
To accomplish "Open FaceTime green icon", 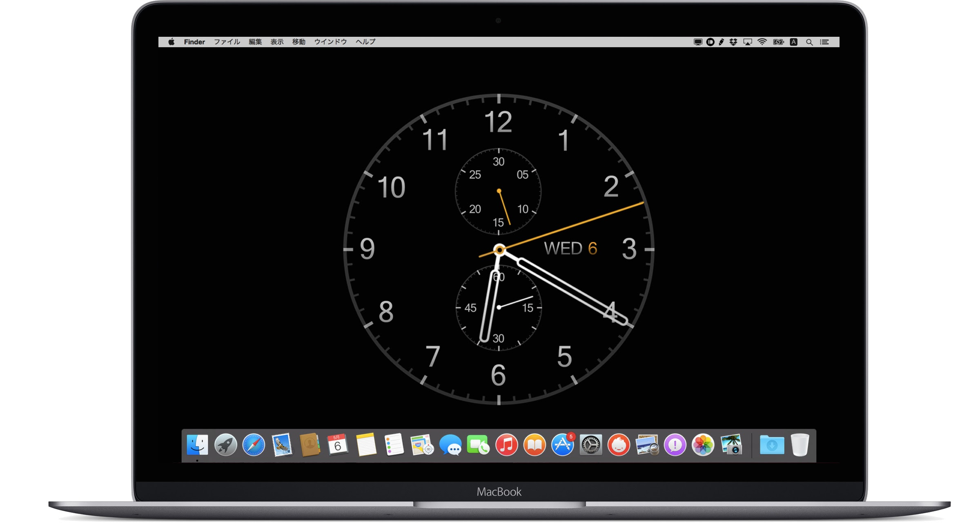I will pyautogui.click(x=478, y=445).
